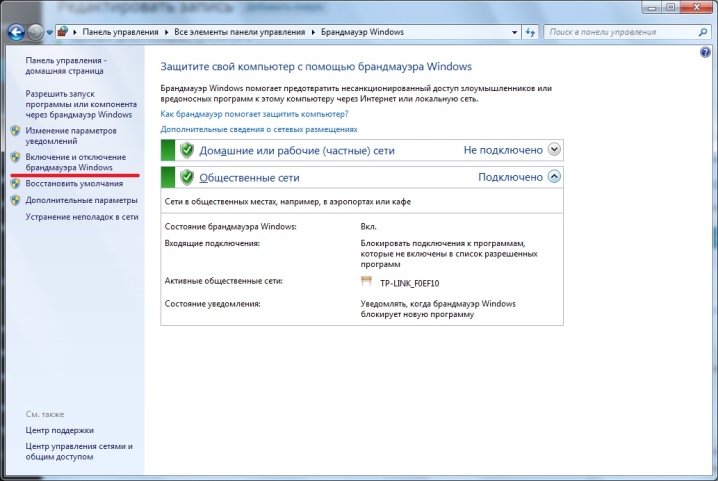
Task: Click "Состояние уведомления:" label
Action: pyautogui.click(x=212, y=304)
